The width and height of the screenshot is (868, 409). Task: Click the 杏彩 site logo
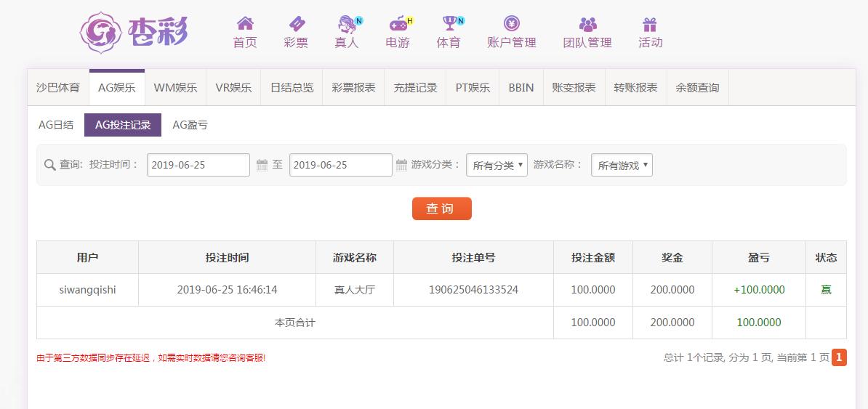pyautogui.click(x=135, y=32)
